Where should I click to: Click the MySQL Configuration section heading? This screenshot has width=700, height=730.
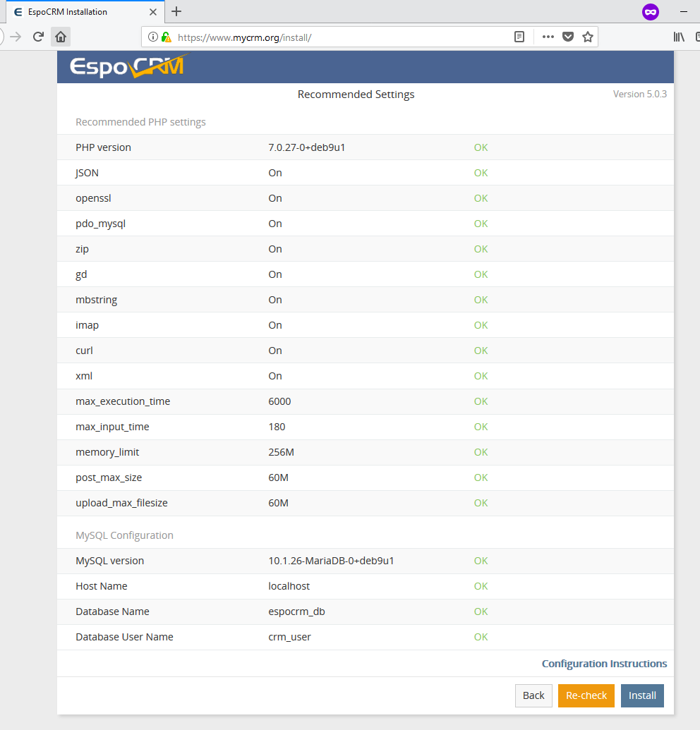[124, 535]
